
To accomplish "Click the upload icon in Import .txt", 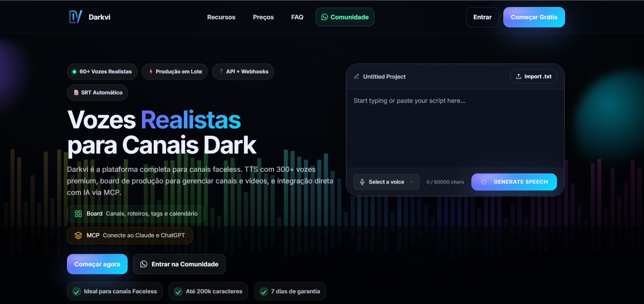I will (x=518, y=76).
